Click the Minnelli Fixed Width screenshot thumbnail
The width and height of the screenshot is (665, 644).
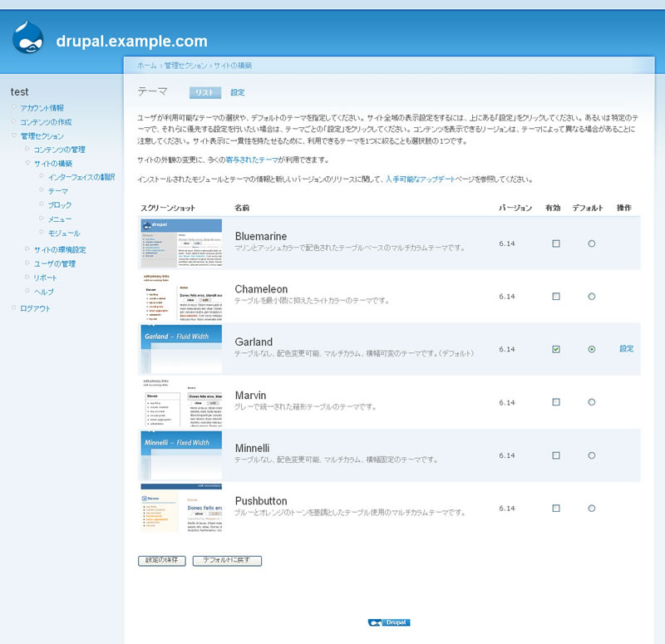pyautogui.click(x=181, y=455)
